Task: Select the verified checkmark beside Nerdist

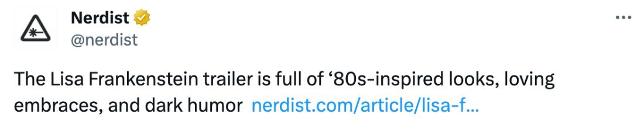Action: (142, 17)
